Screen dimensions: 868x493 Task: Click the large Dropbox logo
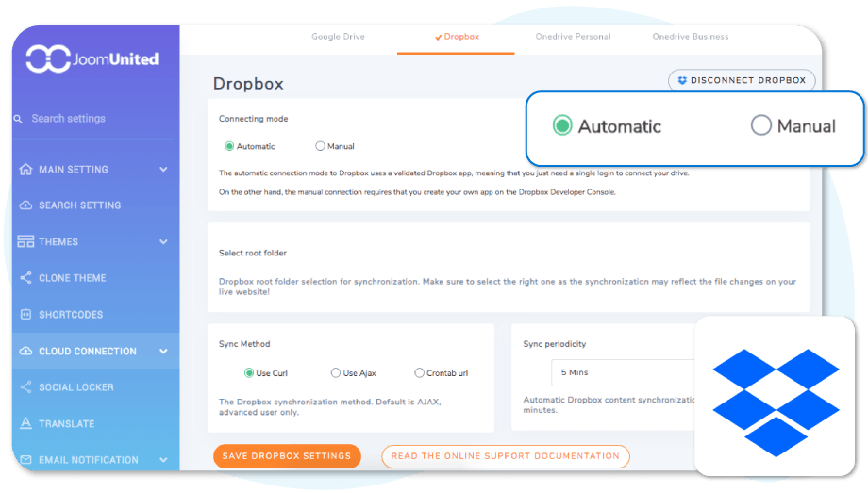coord(776,403)
